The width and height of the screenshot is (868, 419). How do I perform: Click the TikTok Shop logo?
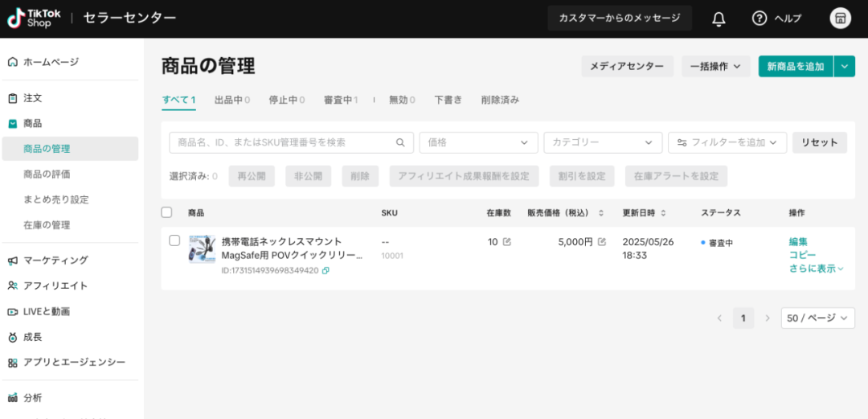point(35,18)
